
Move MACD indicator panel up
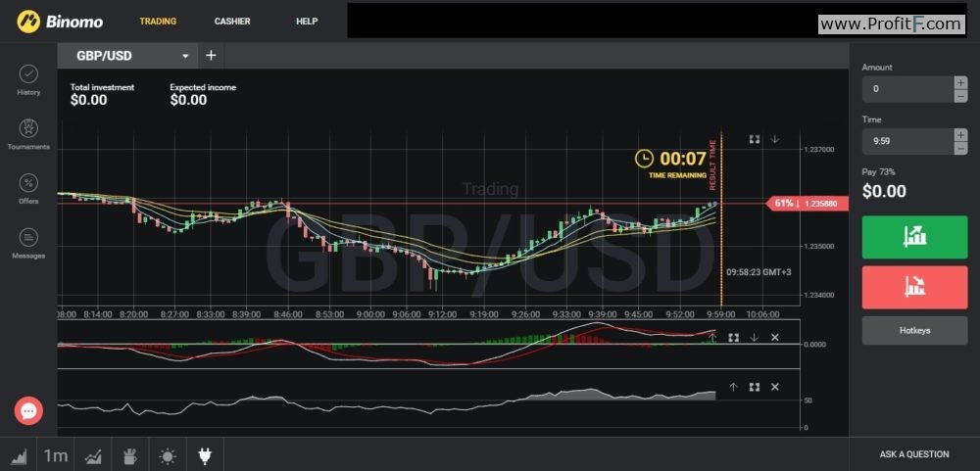tap(712, 337)
